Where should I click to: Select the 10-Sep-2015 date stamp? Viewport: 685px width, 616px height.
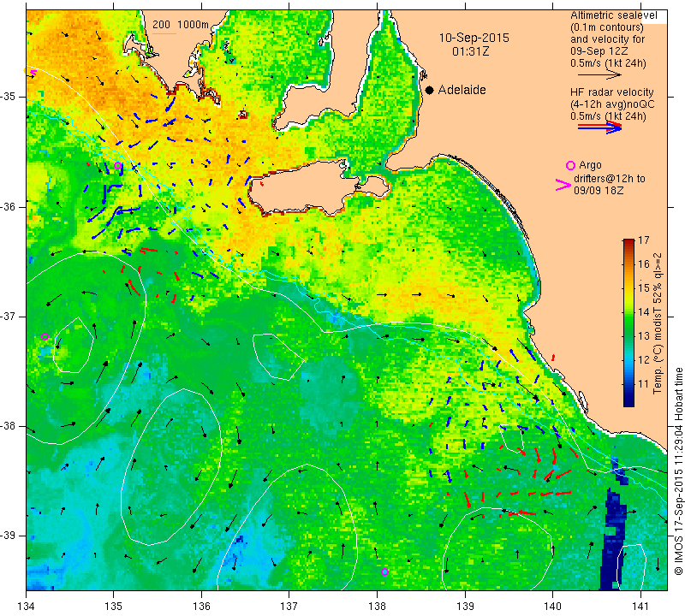474,38
